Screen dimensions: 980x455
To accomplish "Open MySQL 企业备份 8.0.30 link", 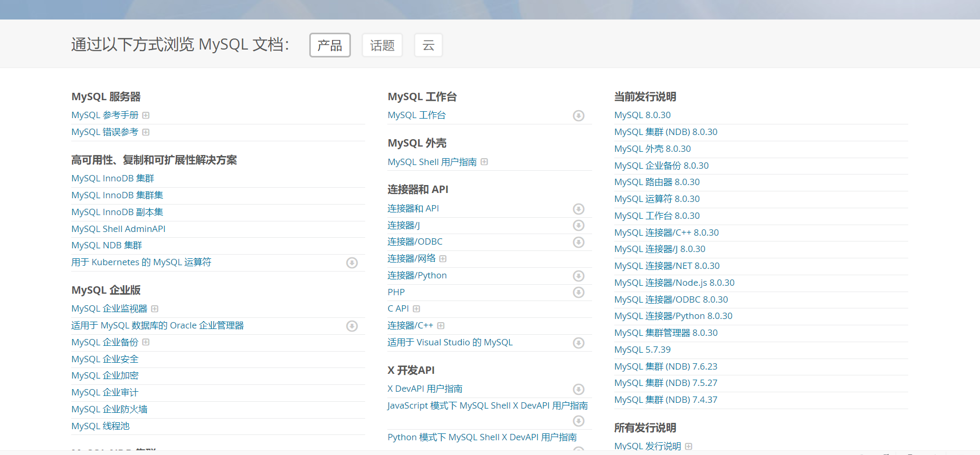I will pyautogui.click(x=661, y=166).
